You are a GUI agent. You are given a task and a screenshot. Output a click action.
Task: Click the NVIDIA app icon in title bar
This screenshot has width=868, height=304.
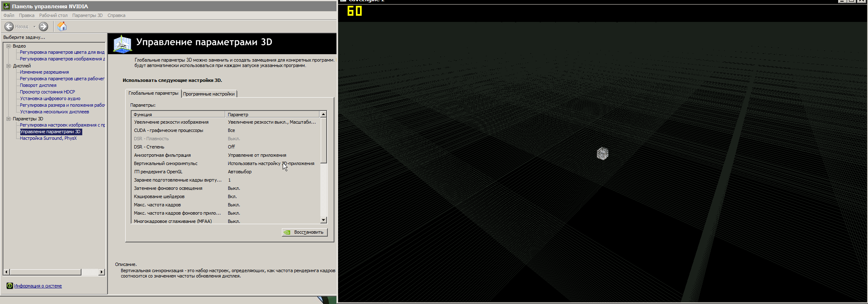[x=7, y=6]
